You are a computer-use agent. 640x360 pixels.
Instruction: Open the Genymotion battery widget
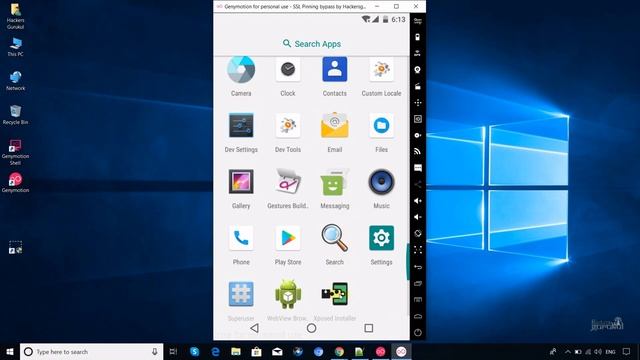[418, 37]
